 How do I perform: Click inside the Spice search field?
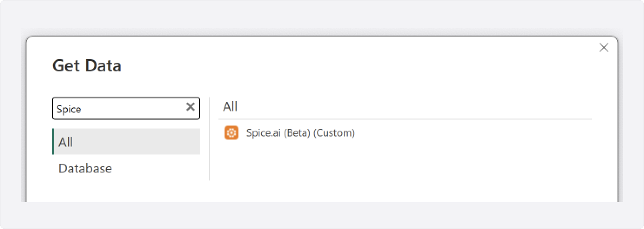[x=126, y=108]
